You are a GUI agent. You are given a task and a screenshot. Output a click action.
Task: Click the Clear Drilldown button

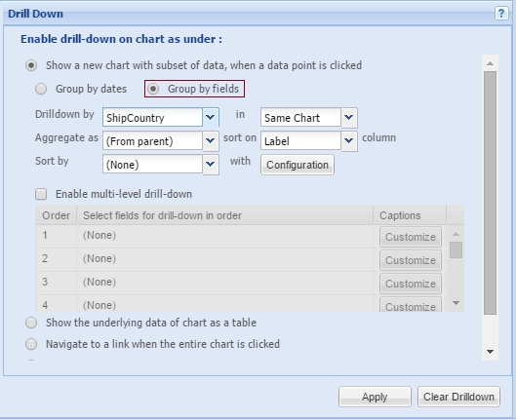pos(458,397)
